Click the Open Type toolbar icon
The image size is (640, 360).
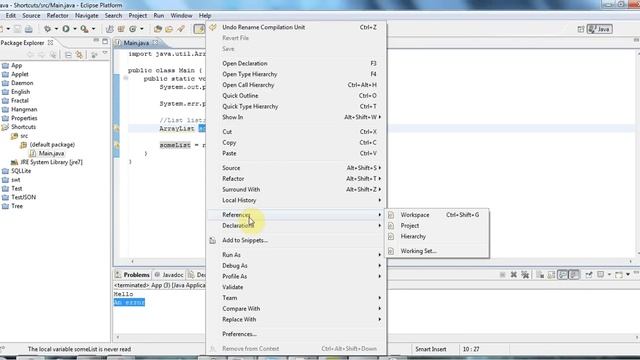(x=158, y=29)
